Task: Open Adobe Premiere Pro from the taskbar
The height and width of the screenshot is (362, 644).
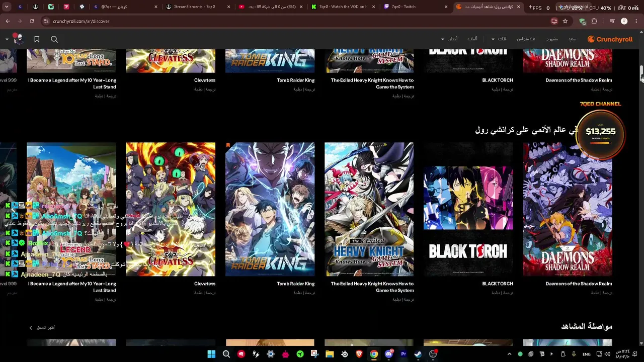Action: 404,354
